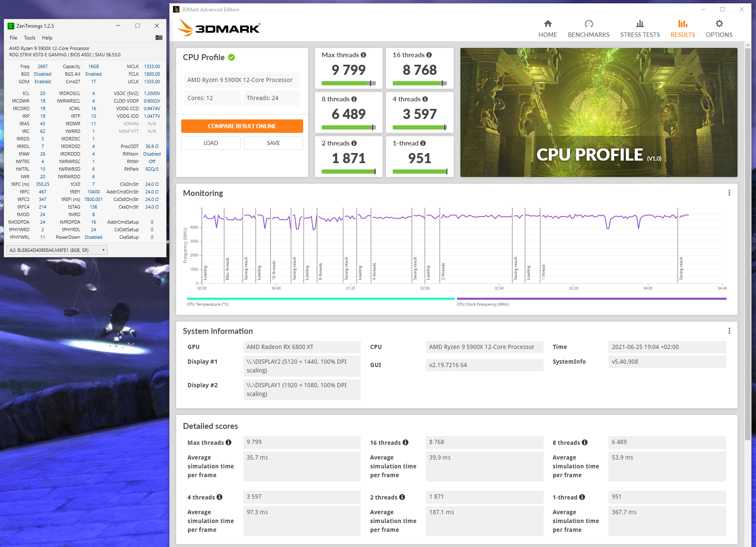Open the File menu in ZenTimings
Screen dimensions: 756x547
pos(13,38)
